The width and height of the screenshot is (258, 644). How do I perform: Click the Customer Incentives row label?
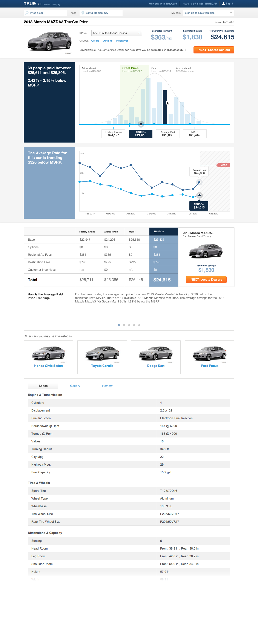coord(41,269)
